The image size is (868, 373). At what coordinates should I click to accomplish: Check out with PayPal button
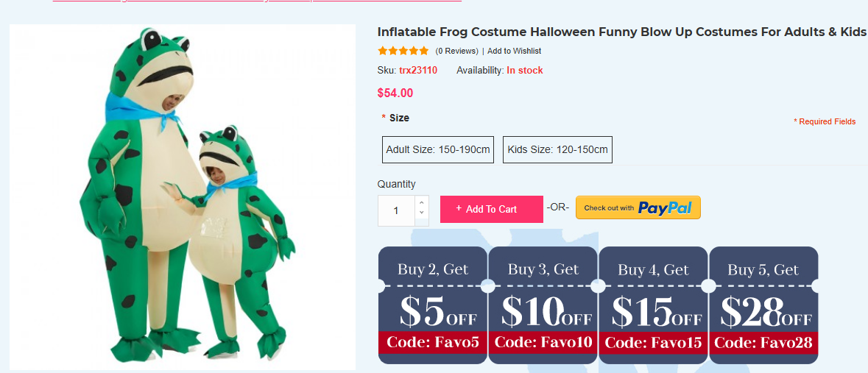pyautogui.click(x=638, y=208)
